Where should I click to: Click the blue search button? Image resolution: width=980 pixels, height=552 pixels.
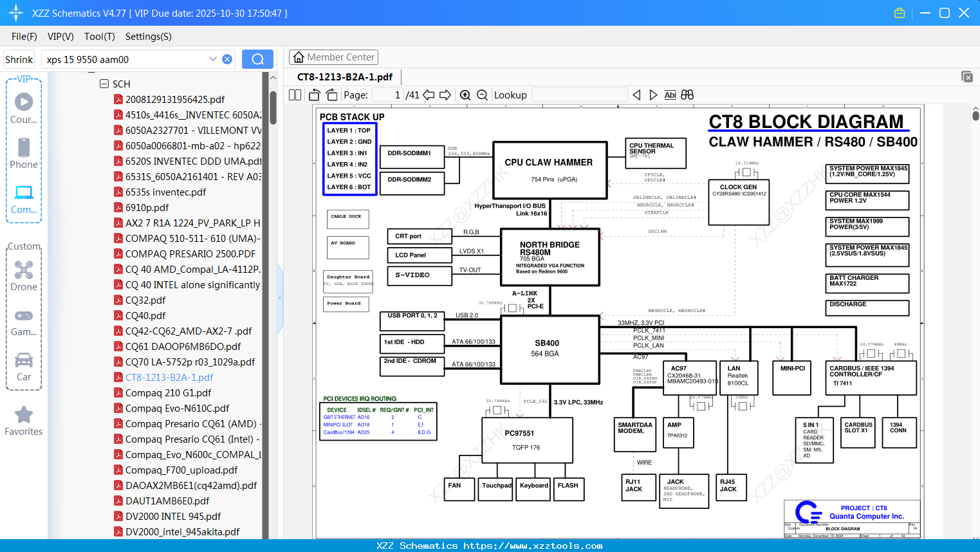pos(257,59)
